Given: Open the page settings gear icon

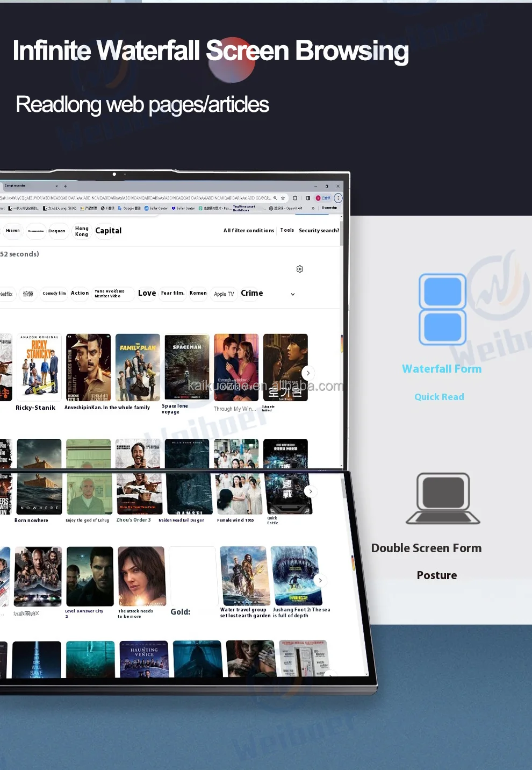Looking at the screenshot, I should click(300, 269).
